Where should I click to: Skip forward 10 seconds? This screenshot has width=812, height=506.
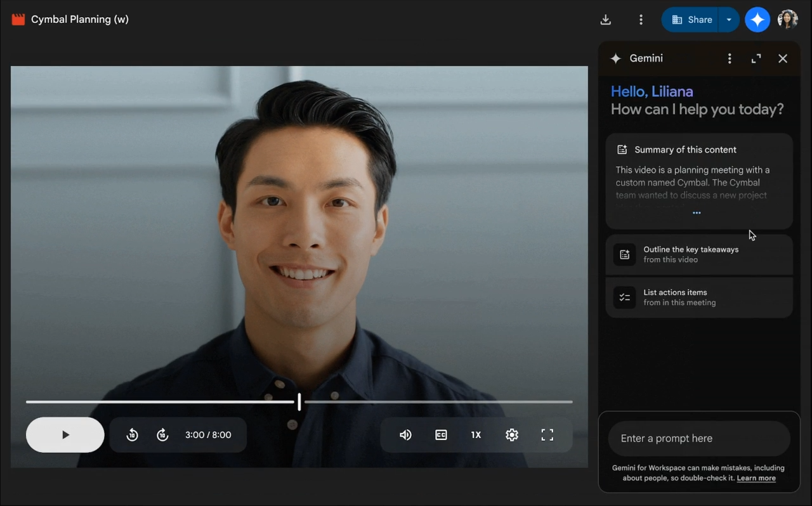[162, 435]
